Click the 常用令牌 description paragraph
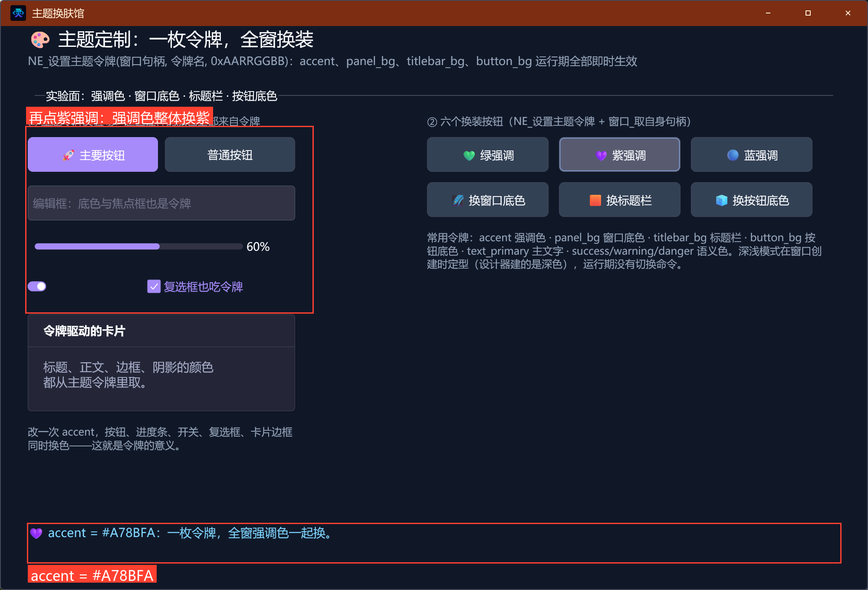Image resolution: width=868 pixels, height=590 pixels. click(x=624, y=251)
